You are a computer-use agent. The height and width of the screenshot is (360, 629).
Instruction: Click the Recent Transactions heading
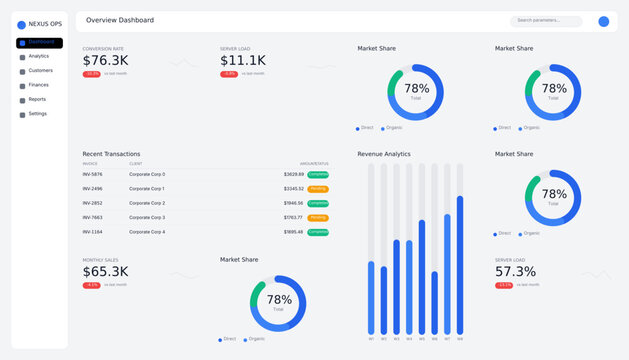pos(111,154)
